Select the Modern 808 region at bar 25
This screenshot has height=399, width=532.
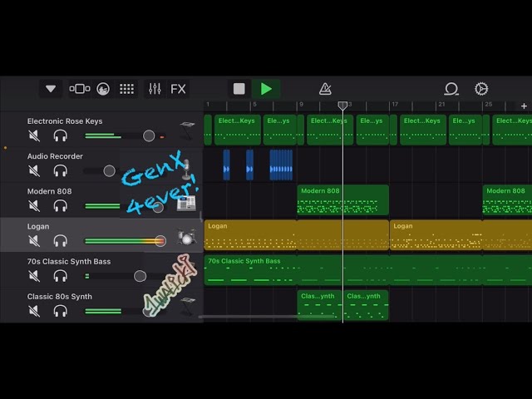[507, 199]
